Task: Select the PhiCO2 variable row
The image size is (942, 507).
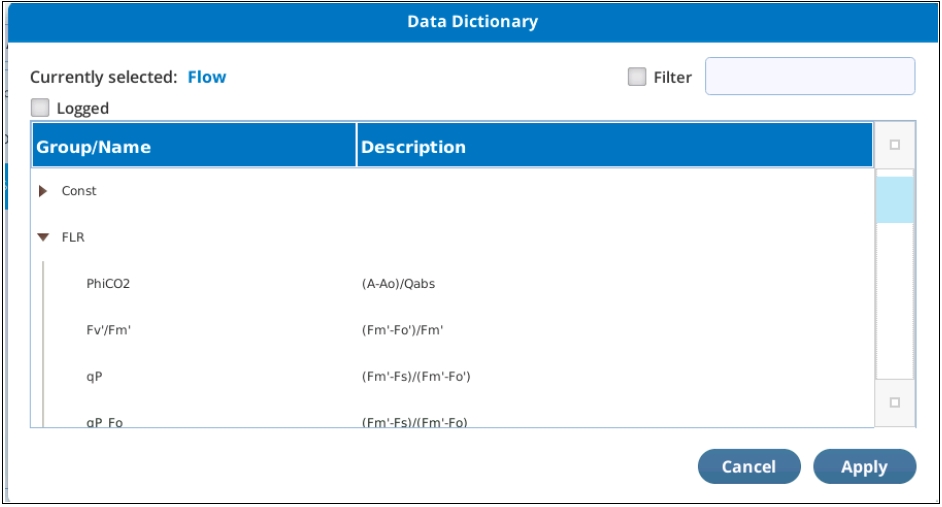Action: 452,284
